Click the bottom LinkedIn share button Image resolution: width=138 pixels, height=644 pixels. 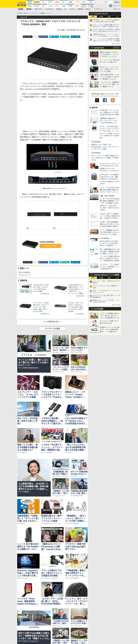tap(75, 262)
